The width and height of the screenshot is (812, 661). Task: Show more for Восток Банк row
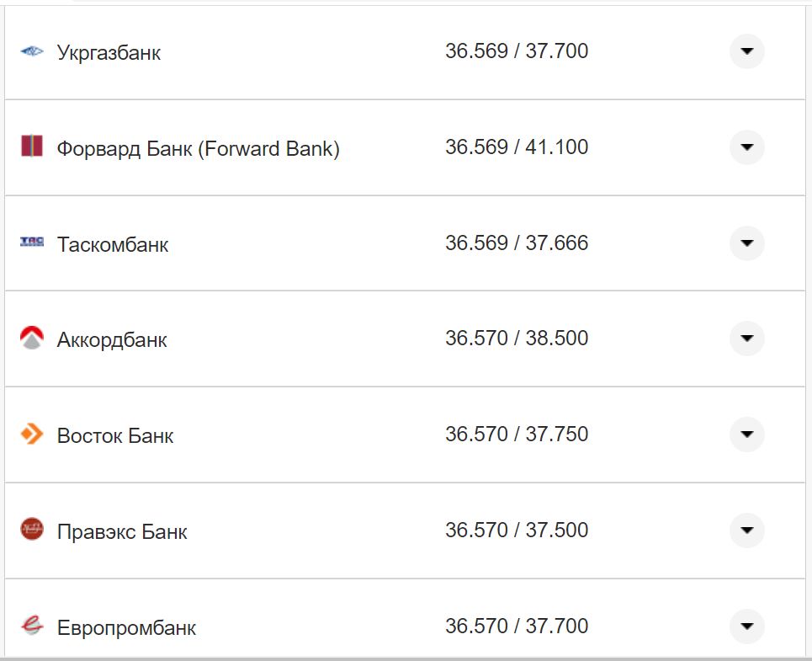click(746, 434)
